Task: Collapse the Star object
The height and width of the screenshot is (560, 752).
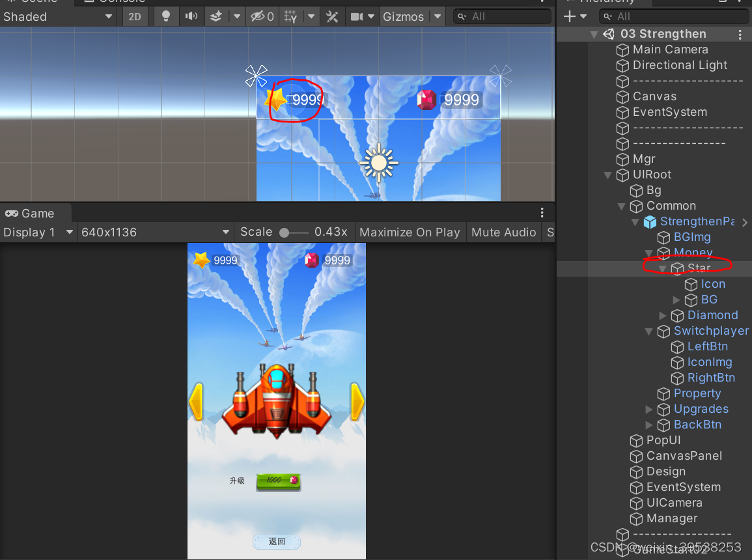Action: (x=662, y=268)
